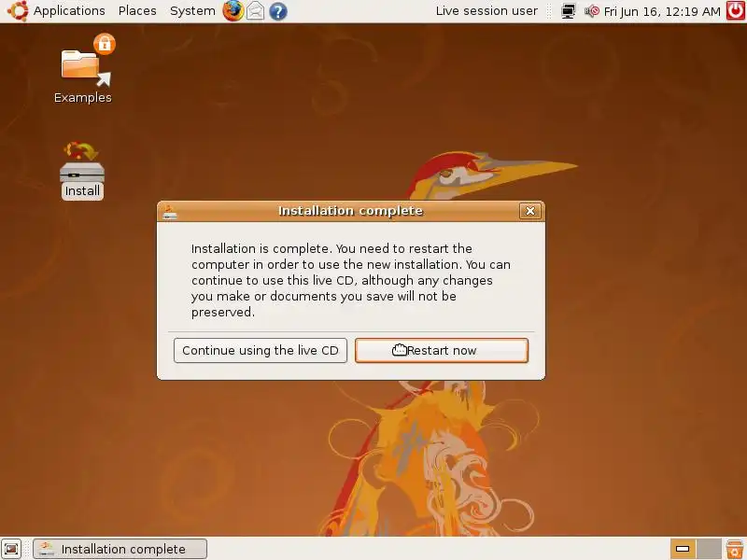Open the Trash panel icon

click(x=735, y=549)
